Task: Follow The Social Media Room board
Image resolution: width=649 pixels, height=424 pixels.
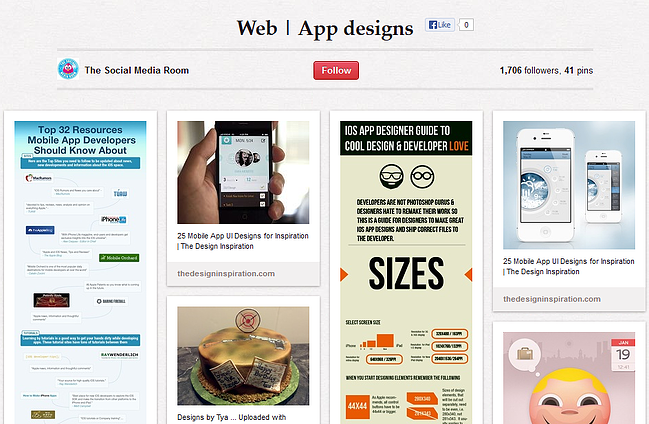Action: click(x=336, y=70)
